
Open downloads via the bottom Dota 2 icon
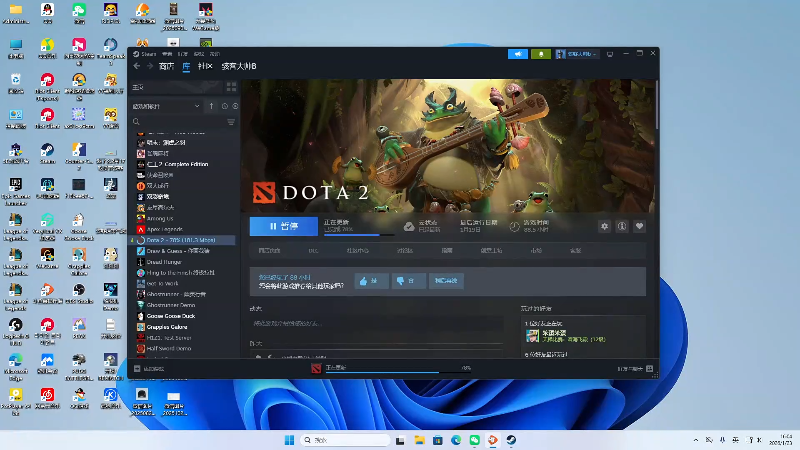point(316,368)
